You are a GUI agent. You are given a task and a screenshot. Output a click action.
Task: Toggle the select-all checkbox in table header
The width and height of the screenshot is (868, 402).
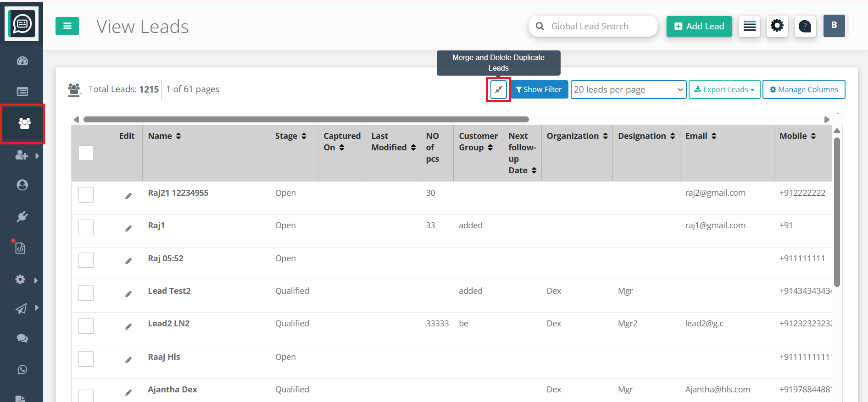[86, 153]
